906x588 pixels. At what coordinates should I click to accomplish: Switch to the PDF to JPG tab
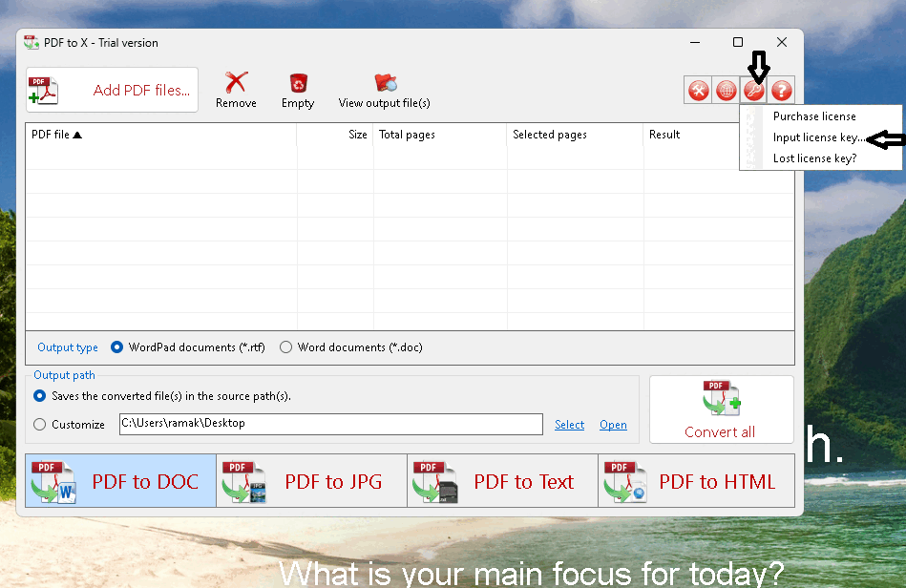coord(311,482)
